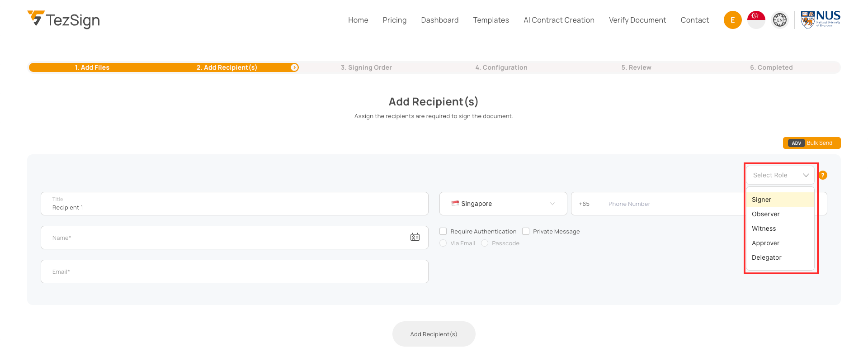
Task: Click the orange help question mark icon
Action: click(823, 175)
